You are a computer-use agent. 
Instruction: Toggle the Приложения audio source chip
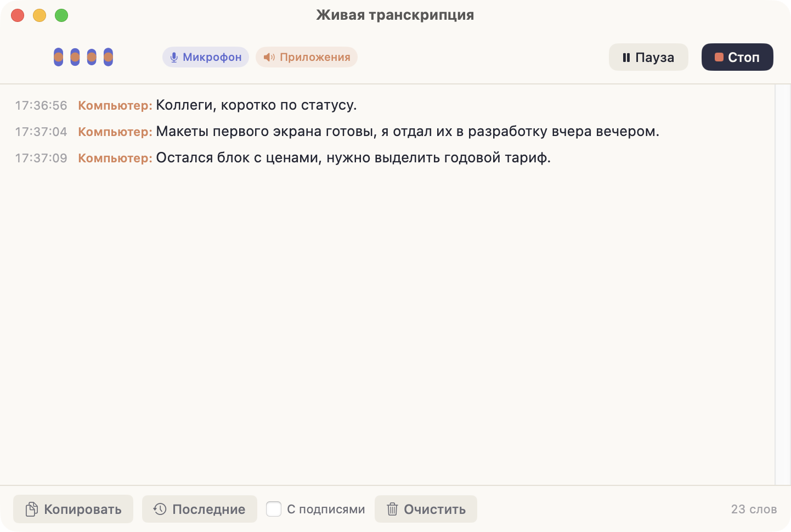click(307, 57)
